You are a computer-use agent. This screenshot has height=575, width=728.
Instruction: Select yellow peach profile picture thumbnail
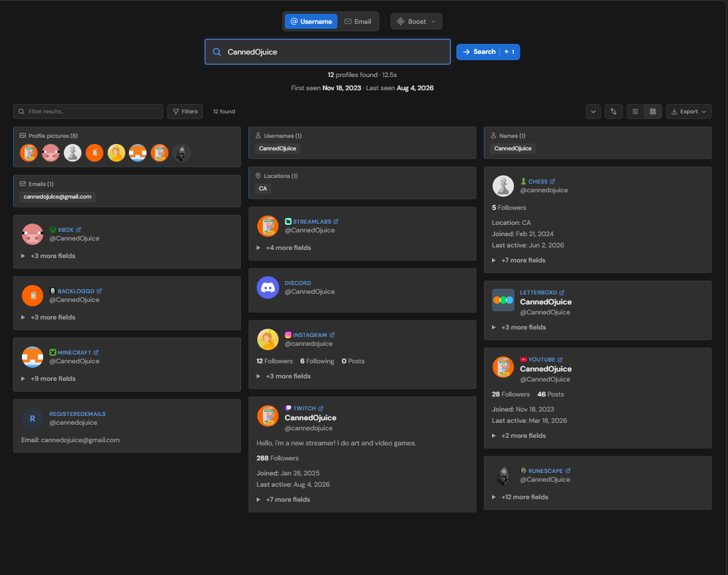[116, 153]
